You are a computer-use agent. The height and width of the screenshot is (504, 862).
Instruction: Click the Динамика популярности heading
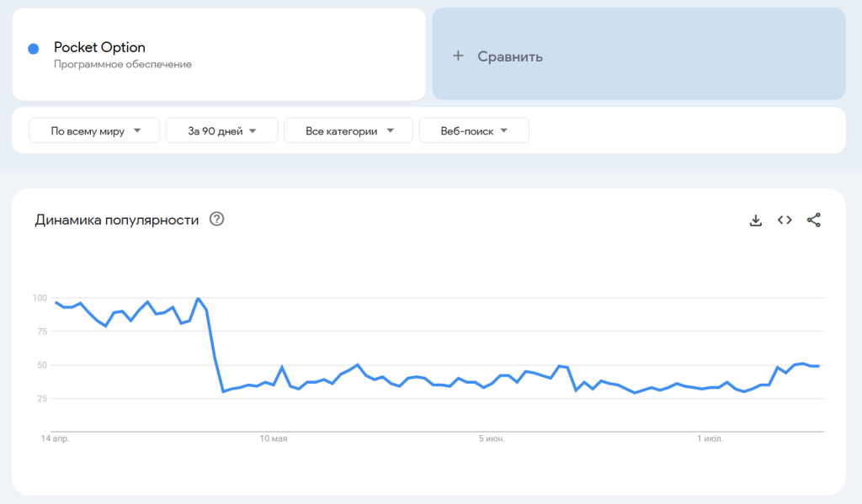[x=117, y=220]
